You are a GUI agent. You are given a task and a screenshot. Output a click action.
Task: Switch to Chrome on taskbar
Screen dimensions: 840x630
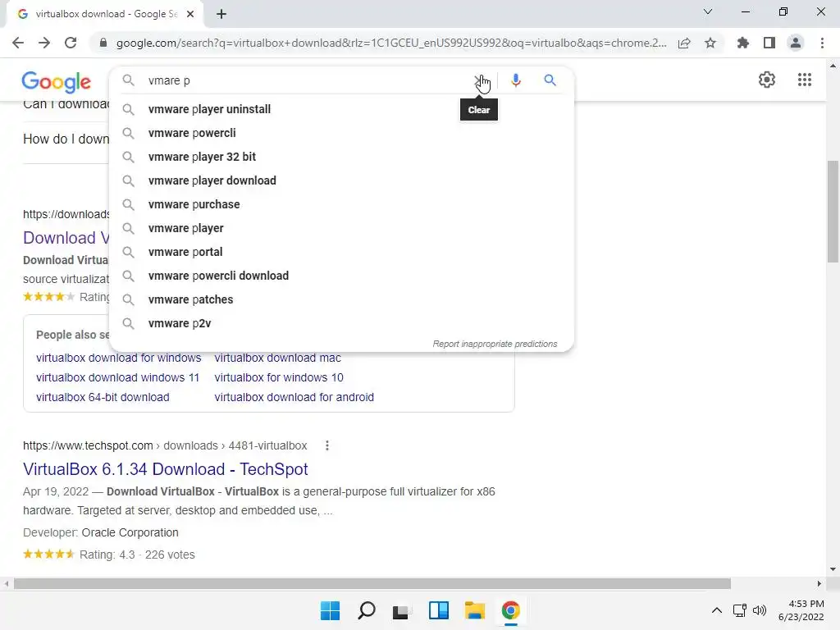(511, 610)
